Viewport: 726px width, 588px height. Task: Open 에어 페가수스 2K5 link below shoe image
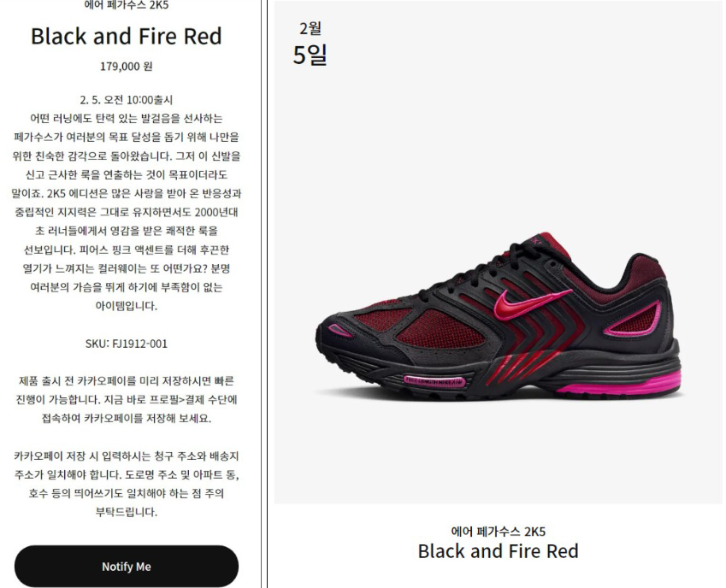(499, 531)
